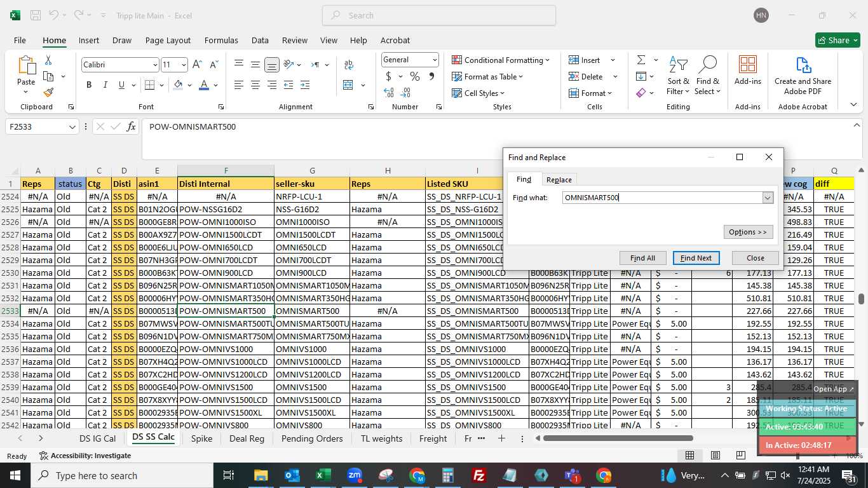Viewport: 868px width, 488px height.
Task: Select Normal view in status bar
Action: click(x=689, y=455)
